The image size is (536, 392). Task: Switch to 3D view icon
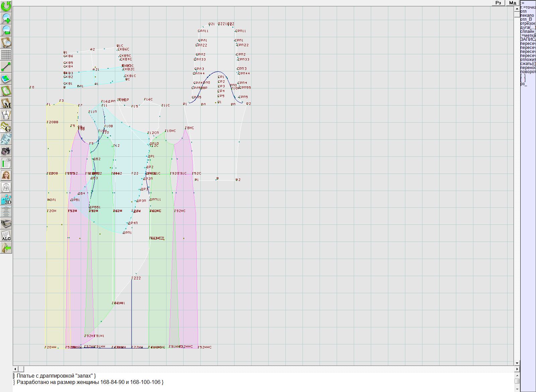coord(6,200)
